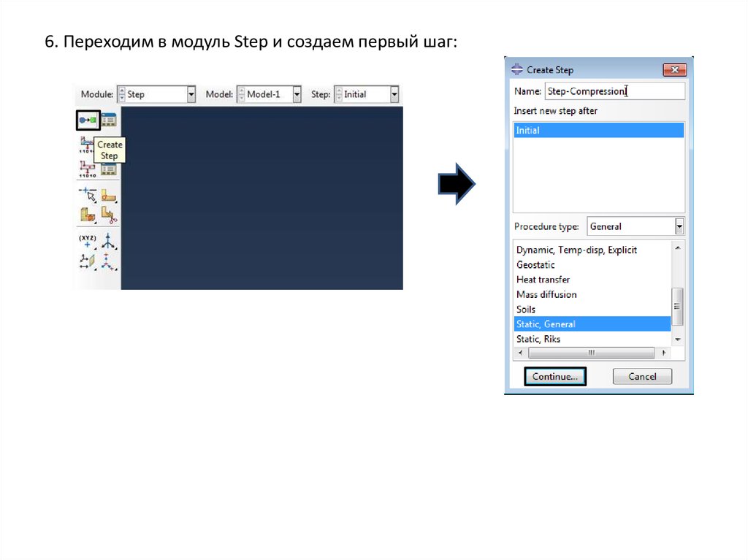Click the Module field stepper arrows
The width and height of the screenshot is (748, 560).
pos(122,94)
